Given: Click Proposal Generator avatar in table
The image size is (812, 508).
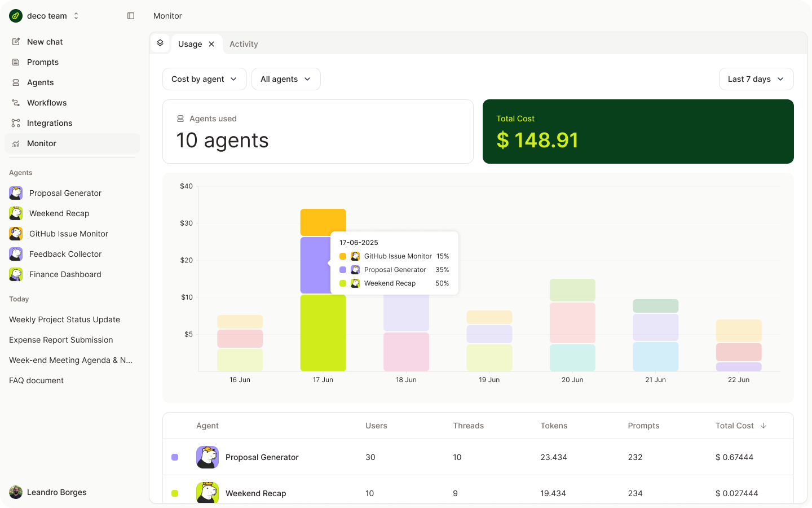Looking at the screenshot, I should (x=208, y=457).
